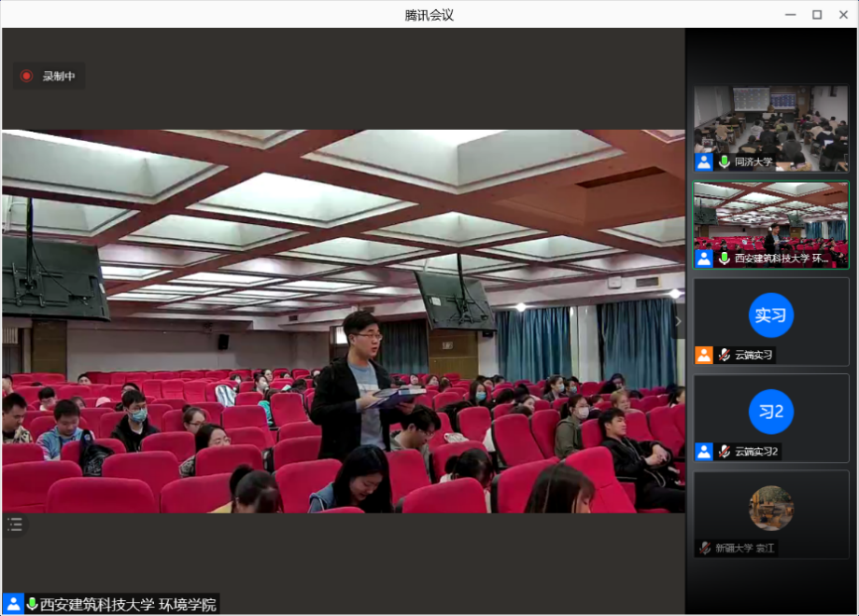
Task: Toggle the muted microphone on 新疆大学 袁江 tile
Action: coord(706,548)
